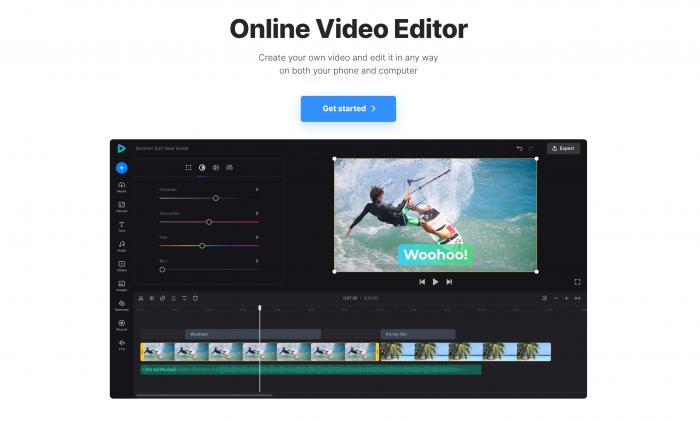700x421 pixels.
Task: Click the Hue value field
Action: (257, 237)
